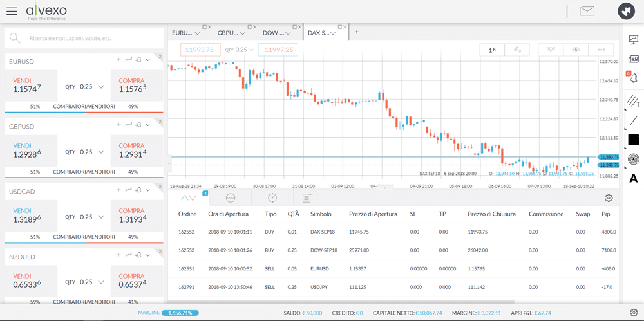This screenshot has width=644, height=321.
Task: Open the chart indicators button
Action: [551, 50]
